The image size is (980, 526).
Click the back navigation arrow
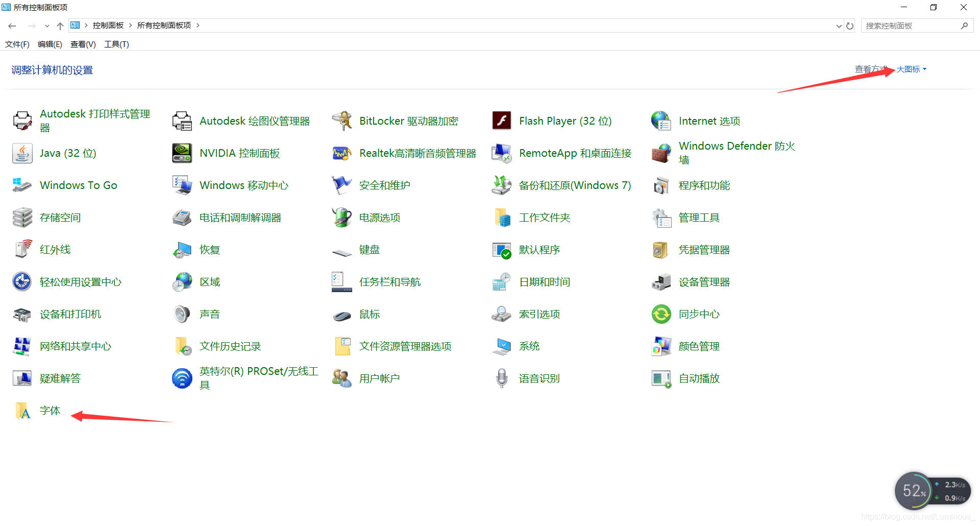(x=12, y=25)
